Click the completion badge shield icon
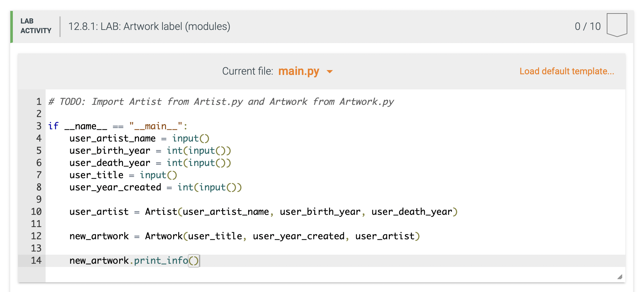Screen dimensions: 644x292 point(617,25)
